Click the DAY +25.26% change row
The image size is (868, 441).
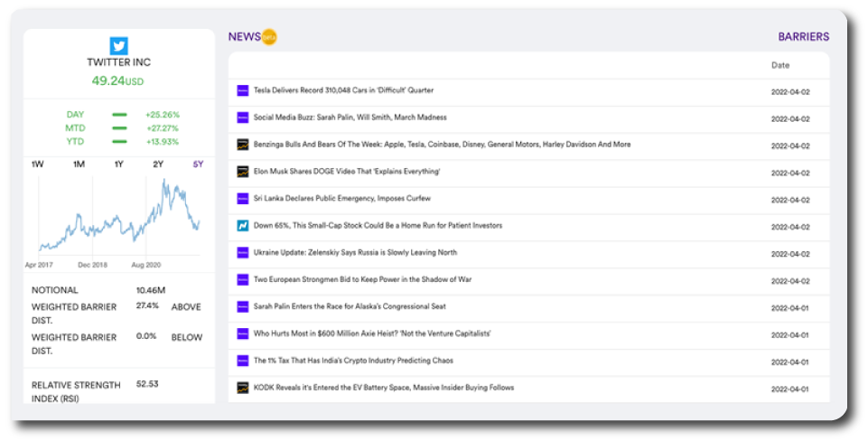click(122, 115)
